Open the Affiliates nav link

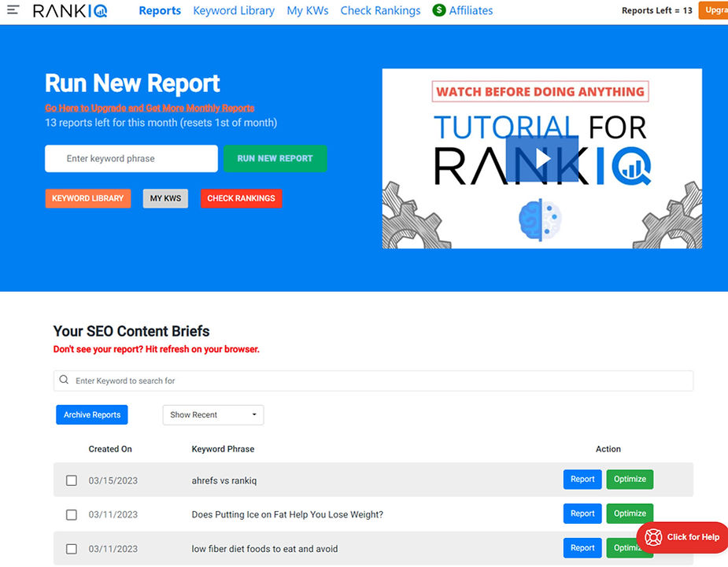tap(471, 11)
